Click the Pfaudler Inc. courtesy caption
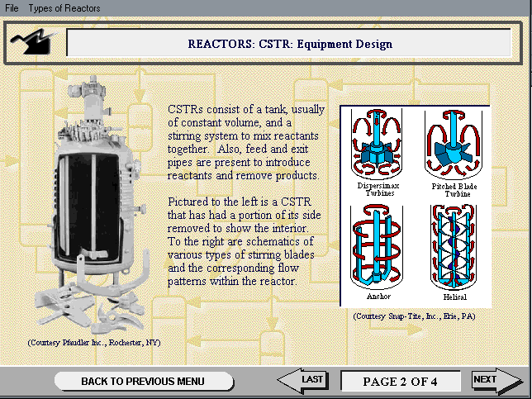Image resolution: width=532 pixels, height=399 pixels. tap(93, 342)
